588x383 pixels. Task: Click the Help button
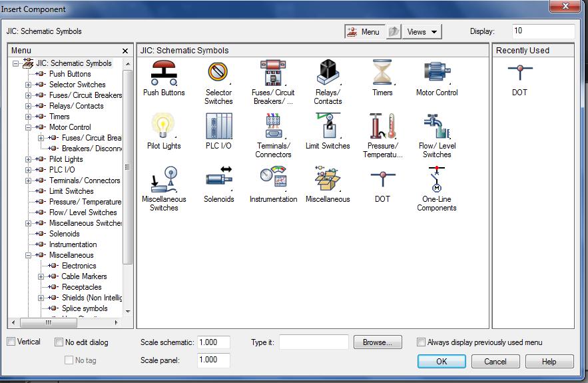click(549, 361)
